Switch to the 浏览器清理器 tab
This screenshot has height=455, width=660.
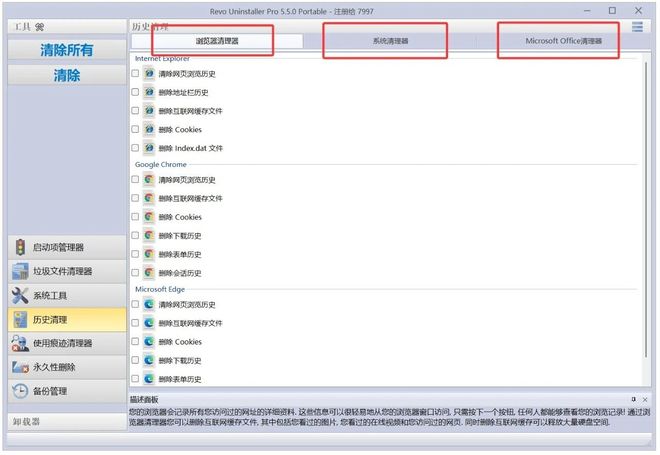(217, 41)
